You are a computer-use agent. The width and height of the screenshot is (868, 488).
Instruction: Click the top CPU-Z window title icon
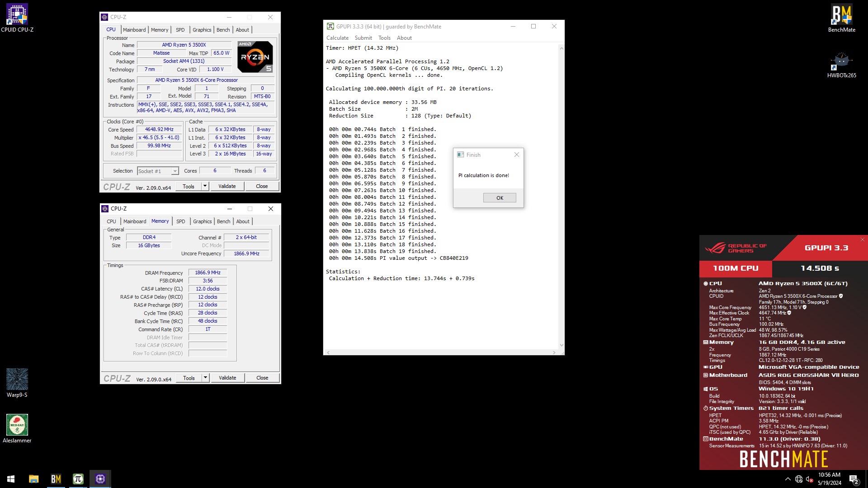[x=105, y=17]
